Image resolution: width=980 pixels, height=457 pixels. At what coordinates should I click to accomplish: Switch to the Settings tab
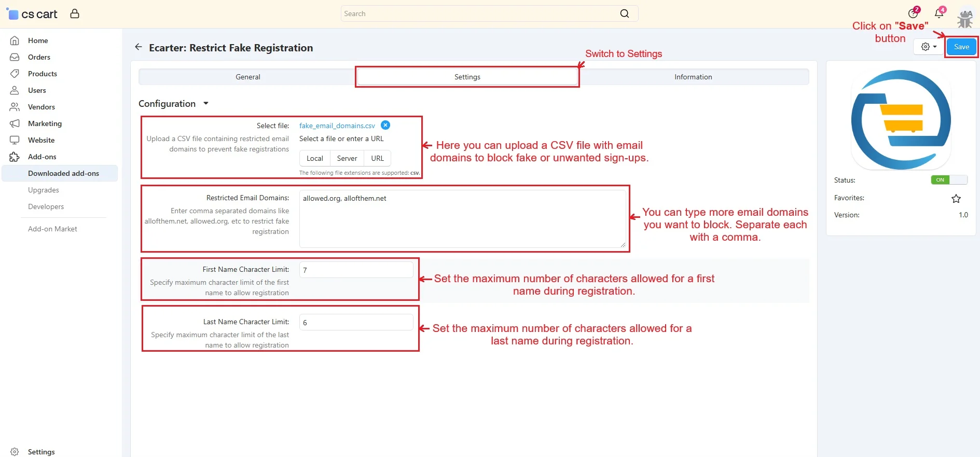click(467, 77)
